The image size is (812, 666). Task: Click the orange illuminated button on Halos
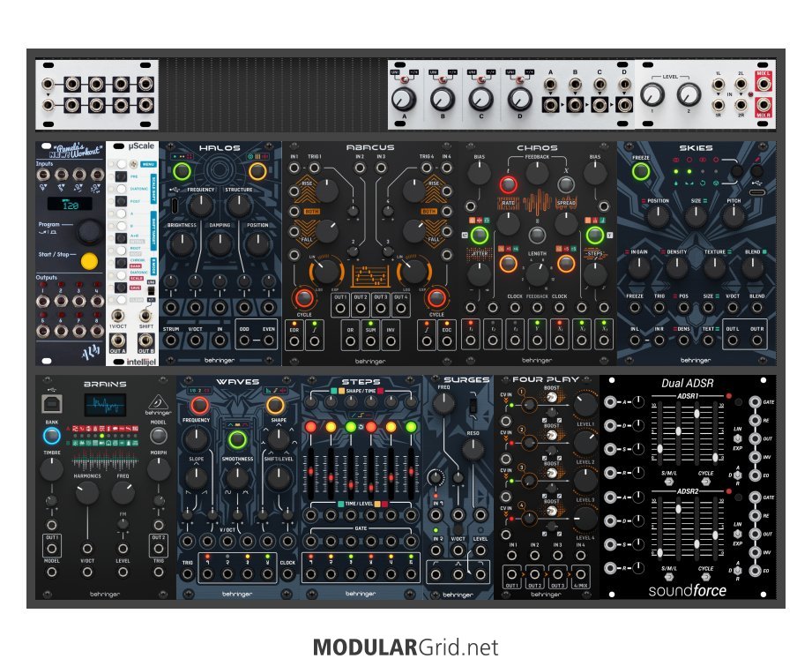(257, 171)
